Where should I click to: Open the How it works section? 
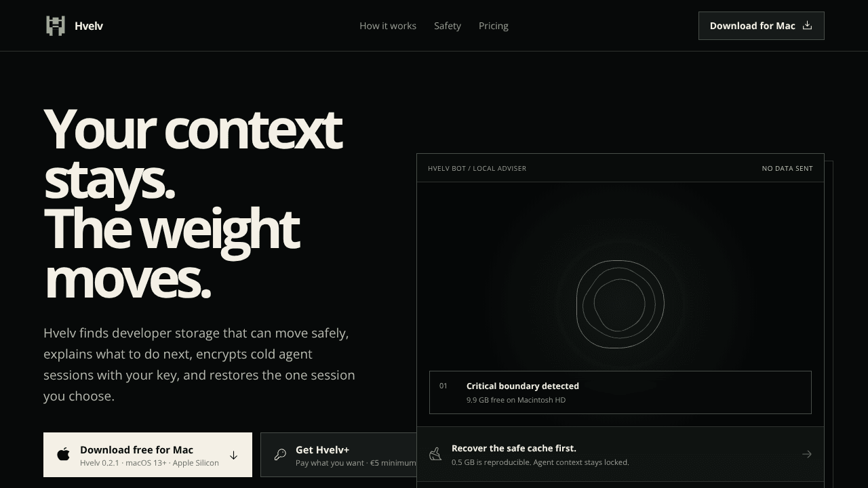pos(388,26)
